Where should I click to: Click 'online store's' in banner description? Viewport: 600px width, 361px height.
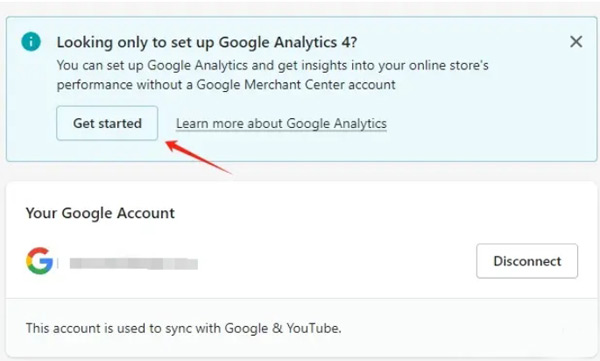coord(449,65)
